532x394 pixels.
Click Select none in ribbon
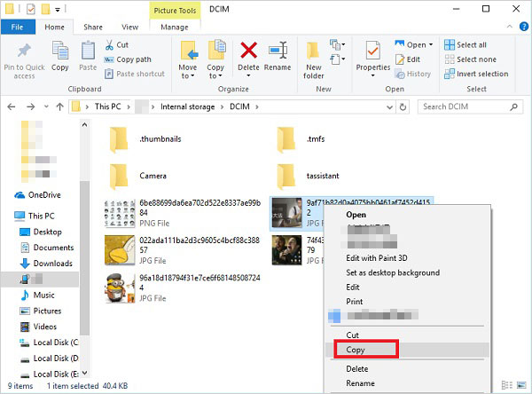pyautogui.click(x=470, y=59)
